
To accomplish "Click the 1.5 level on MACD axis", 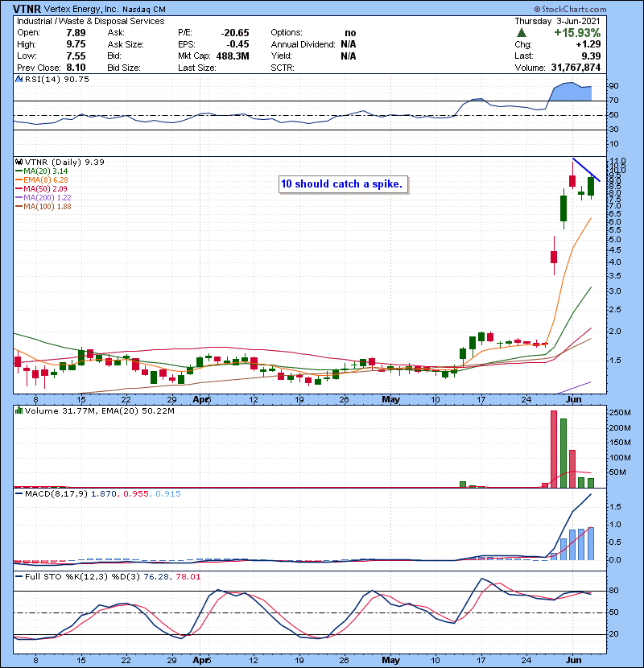I will pyautogui.click(x=615, y=507).
